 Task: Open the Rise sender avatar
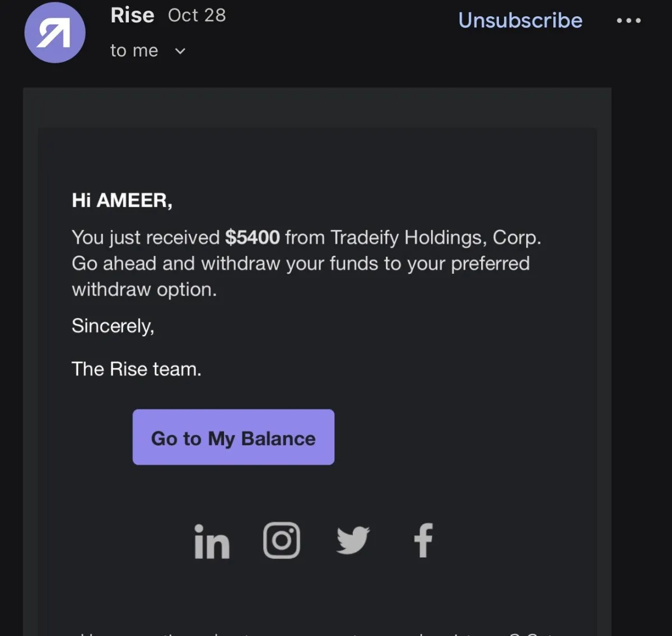[55, 32]
